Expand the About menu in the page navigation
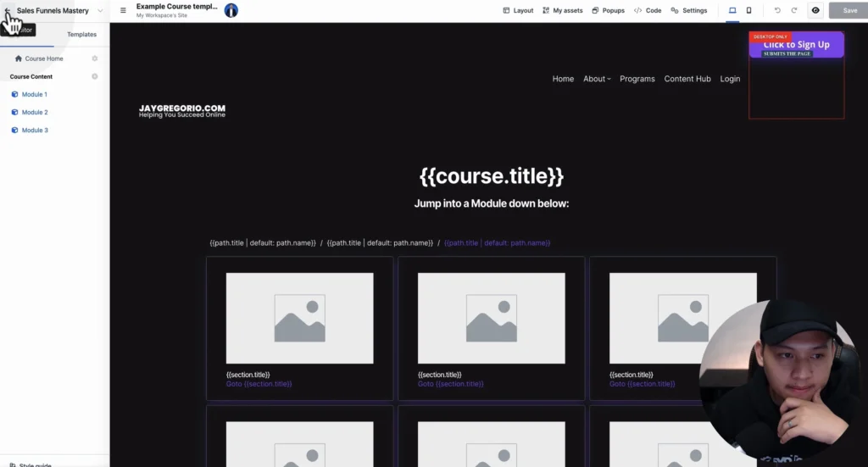Screen dimensions: 868x467 597,79
